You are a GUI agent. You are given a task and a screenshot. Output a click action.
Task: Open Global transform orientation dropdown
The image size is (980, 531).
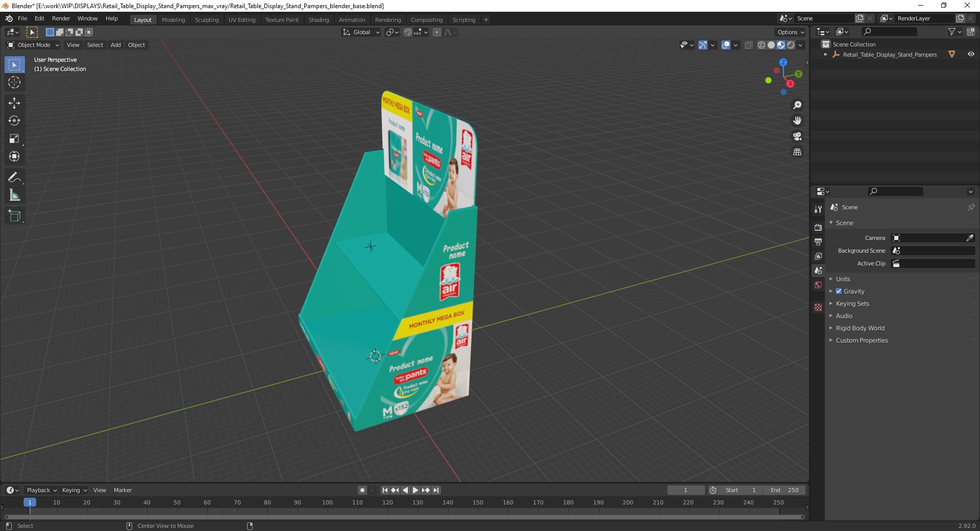tap(361, 32)
